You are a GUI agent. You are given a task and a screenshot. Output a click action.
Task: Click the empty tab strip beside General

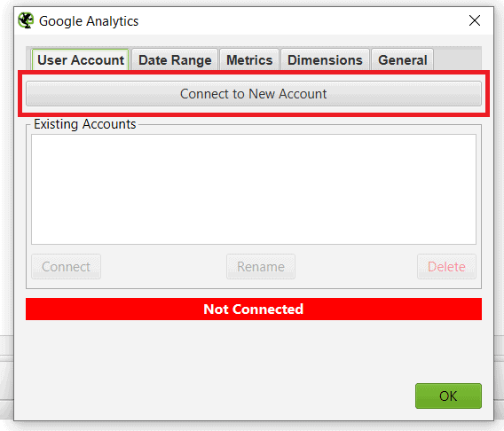(457, 59)
